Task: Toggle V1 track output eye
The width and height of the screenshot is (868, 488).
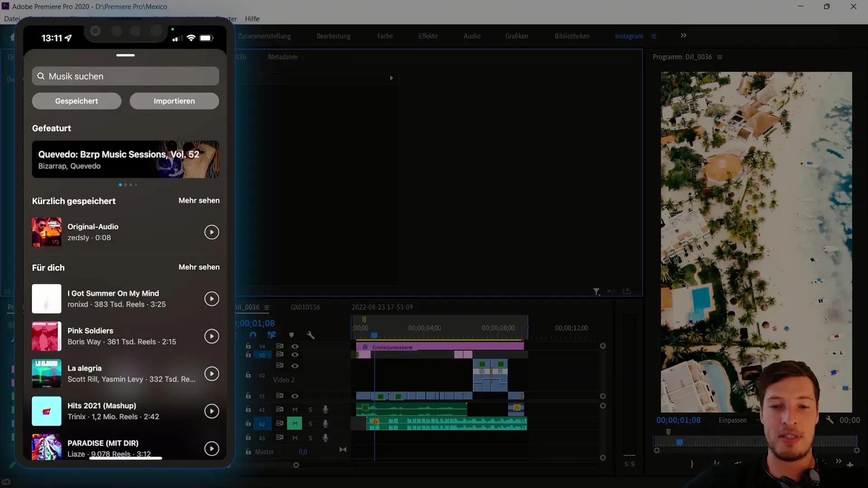Action: pyautogui.click(x=295, y=396)
